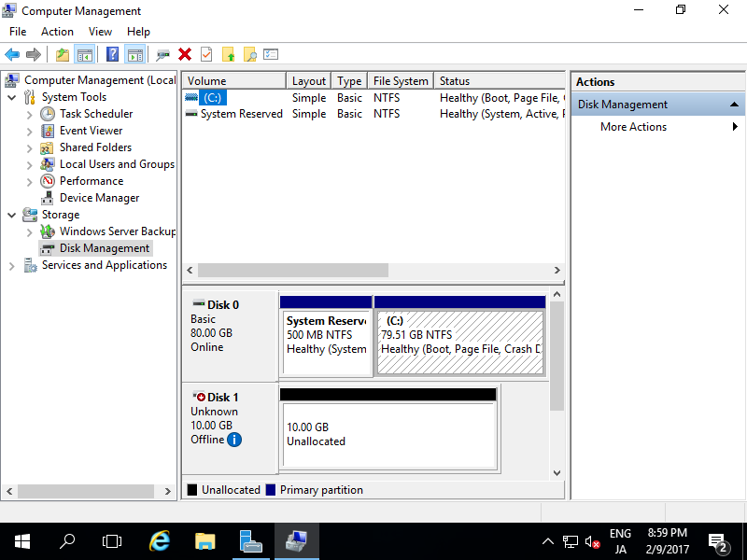Click the blue Primary partition legend swatch

271,490
